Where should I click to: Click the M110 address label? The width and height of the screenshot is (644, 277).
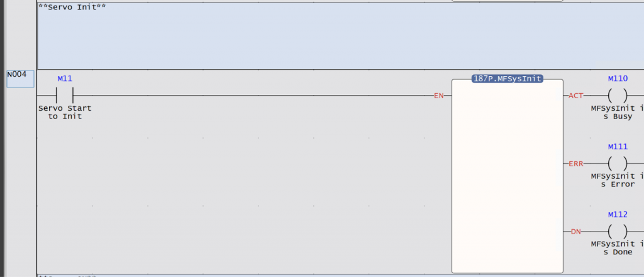(618, 79)
